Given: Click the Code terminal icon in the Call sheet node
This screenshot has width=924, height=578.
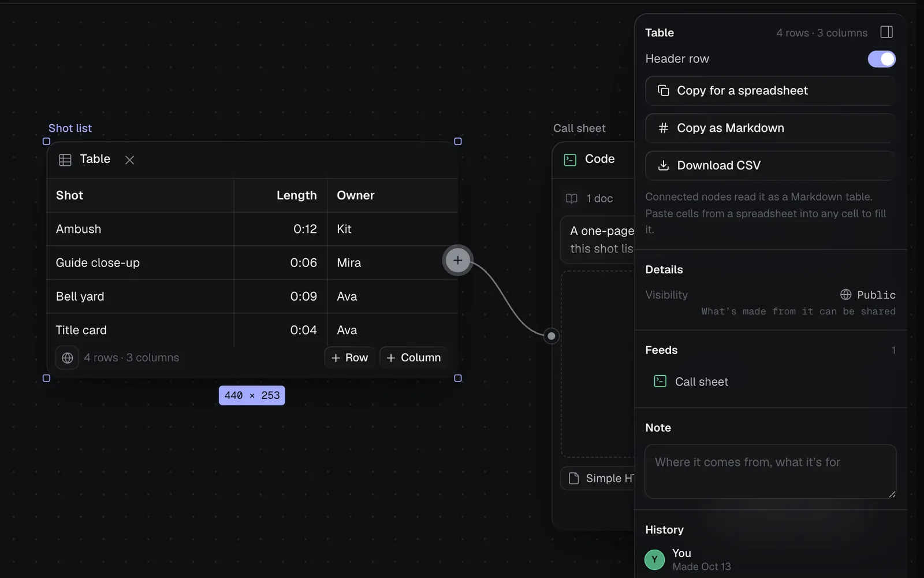Looking at the screenshot, I should tap(570, 160).
